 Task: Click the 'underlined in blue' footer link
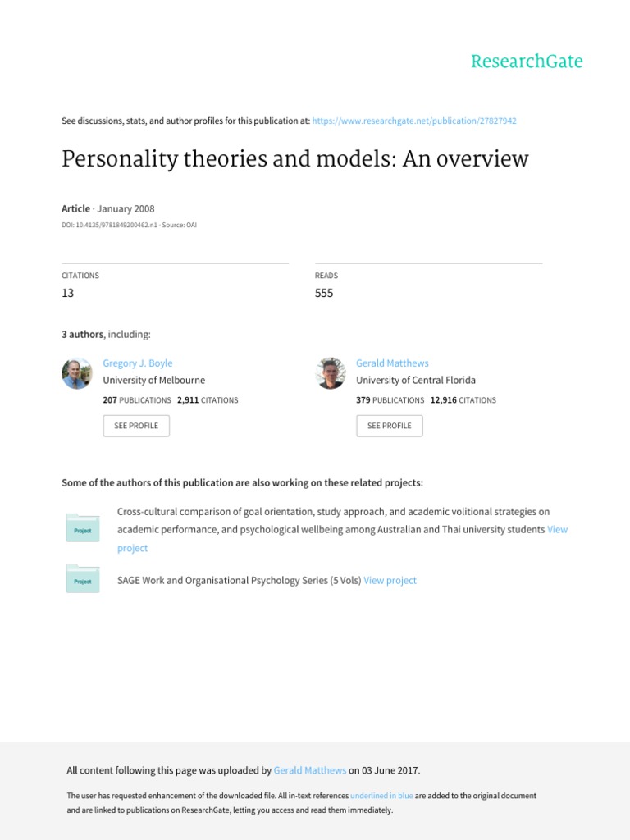[381, 796]
